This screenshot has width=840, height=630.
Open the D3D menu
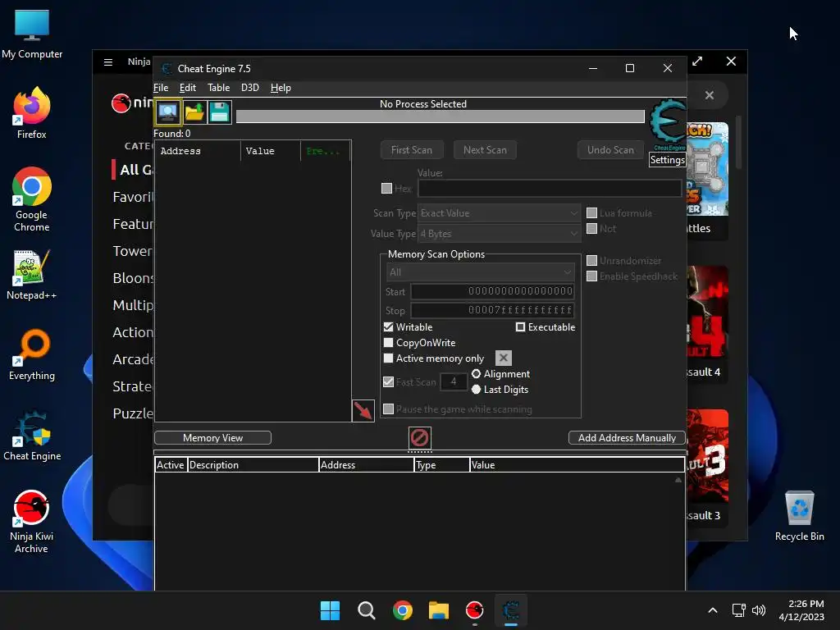[249, 87]
